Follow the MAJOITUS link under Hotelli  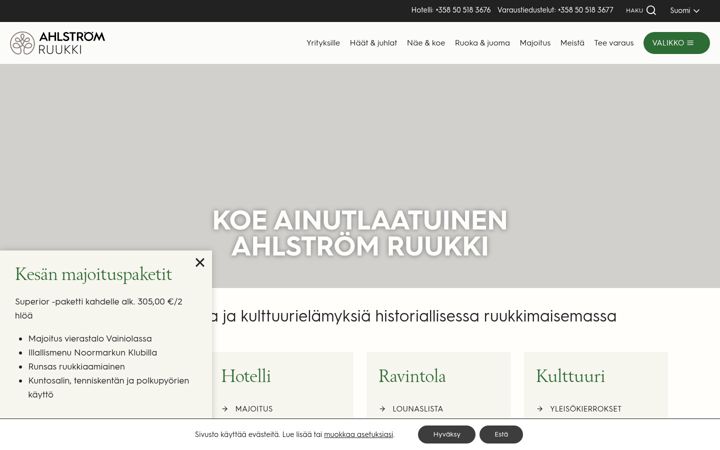(254, 408)
